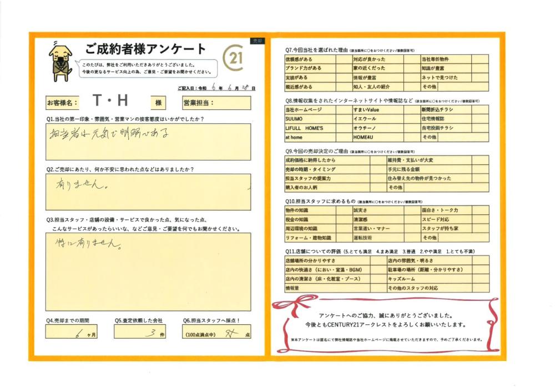
Task: Mark the box next to SUUMO
Action: [x=343, y=119]
